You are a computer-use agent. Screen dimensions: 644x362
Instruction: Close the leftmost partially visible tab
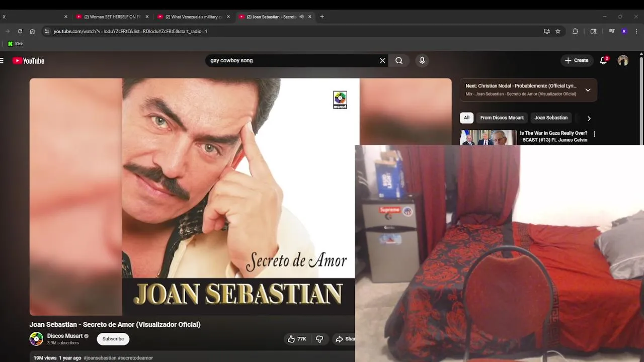[x=65, y=17]
